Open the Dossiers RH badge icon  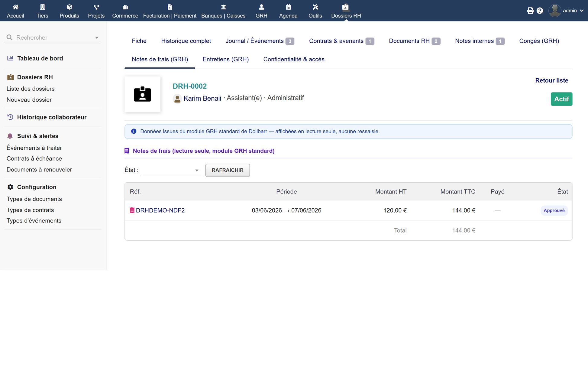pos(346,7)
